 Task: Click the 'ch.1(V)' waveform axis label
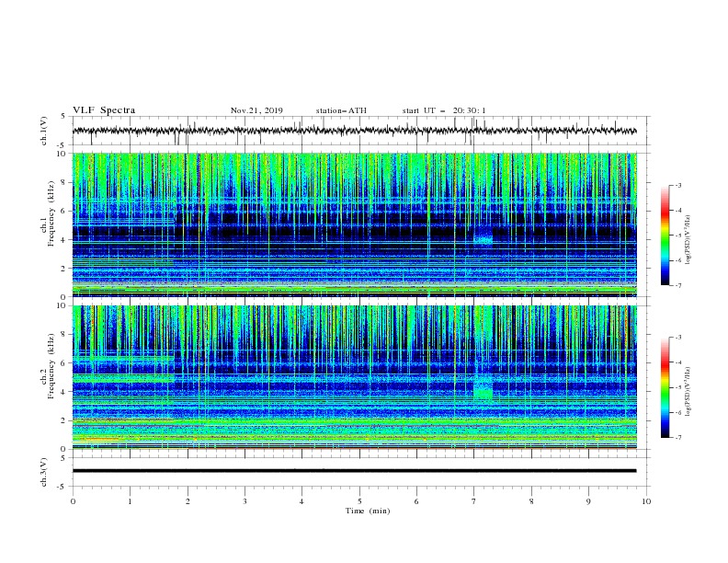44,131
